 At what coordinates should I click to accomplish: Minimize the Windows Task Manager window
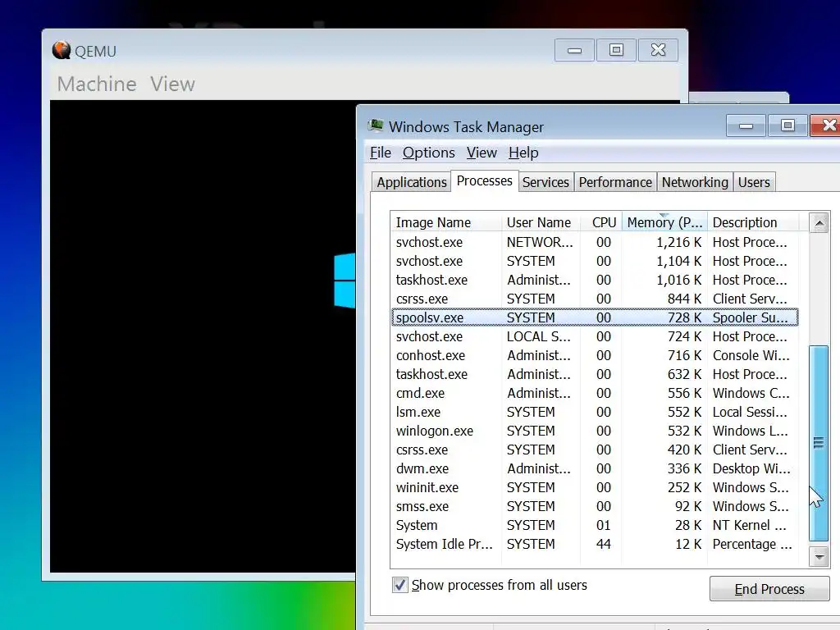[746, 126]
